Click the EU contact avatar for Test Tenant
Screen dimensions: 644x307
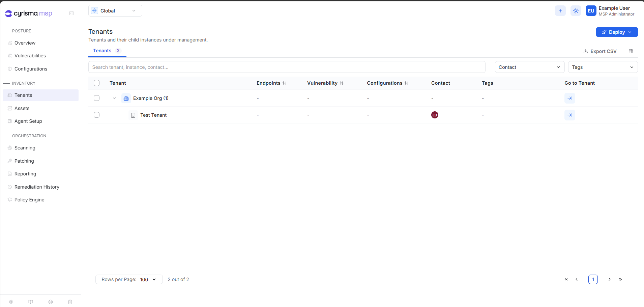(x=435, y=115)
